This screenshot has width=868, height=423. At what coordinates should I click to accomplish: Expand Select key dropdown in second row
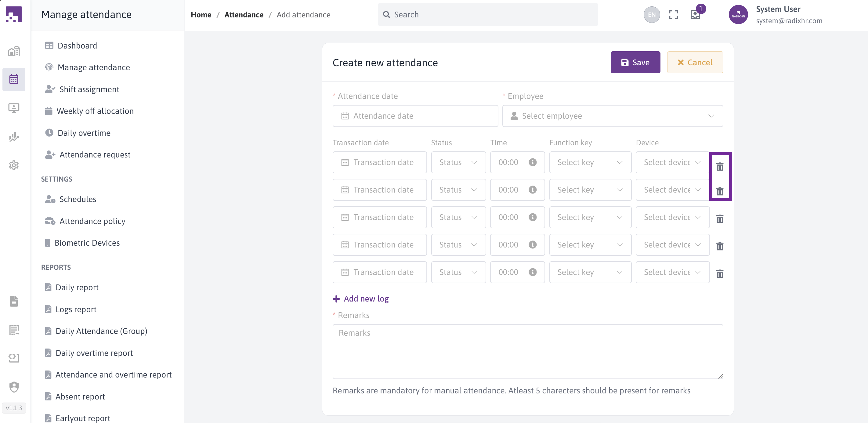590,190
